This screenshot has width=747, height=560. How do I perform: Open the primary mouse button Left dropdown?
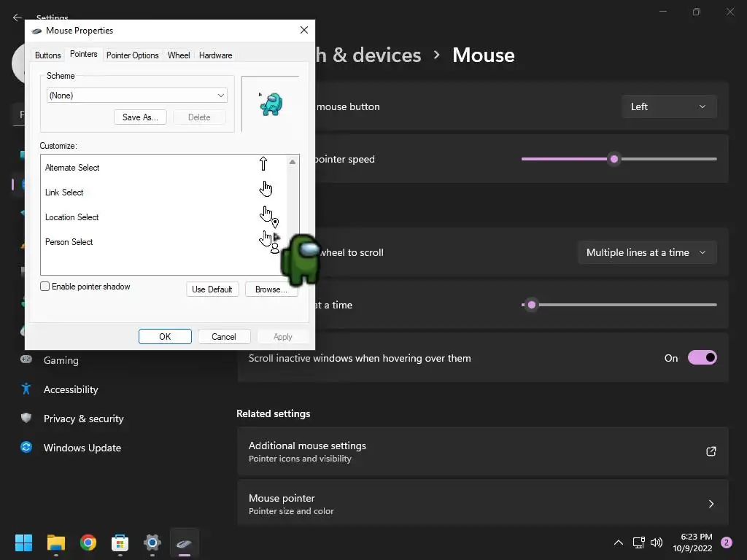click(x=669, y=106)
